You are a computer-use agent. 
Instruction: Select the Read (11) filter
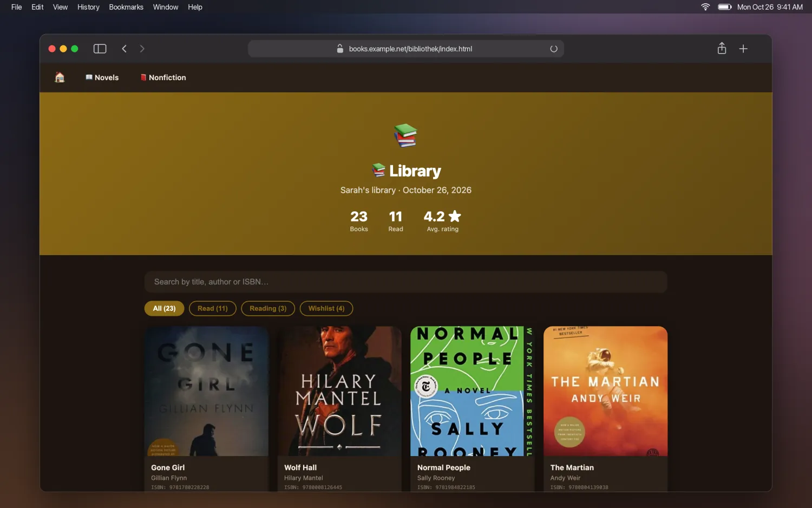pos(213,308)
